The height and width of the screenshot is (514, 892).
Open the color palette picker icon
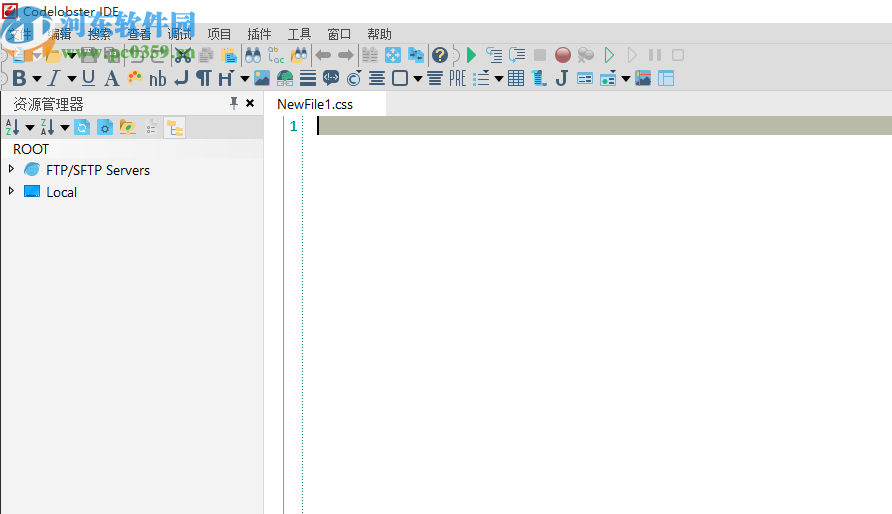click(x=135, y=78)
